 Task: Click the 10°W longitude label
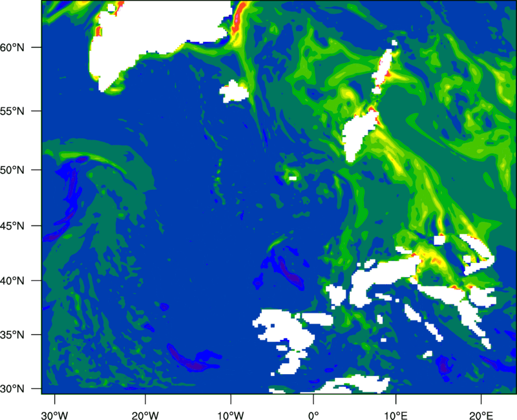pyautogui.click(x=231, y=415)
